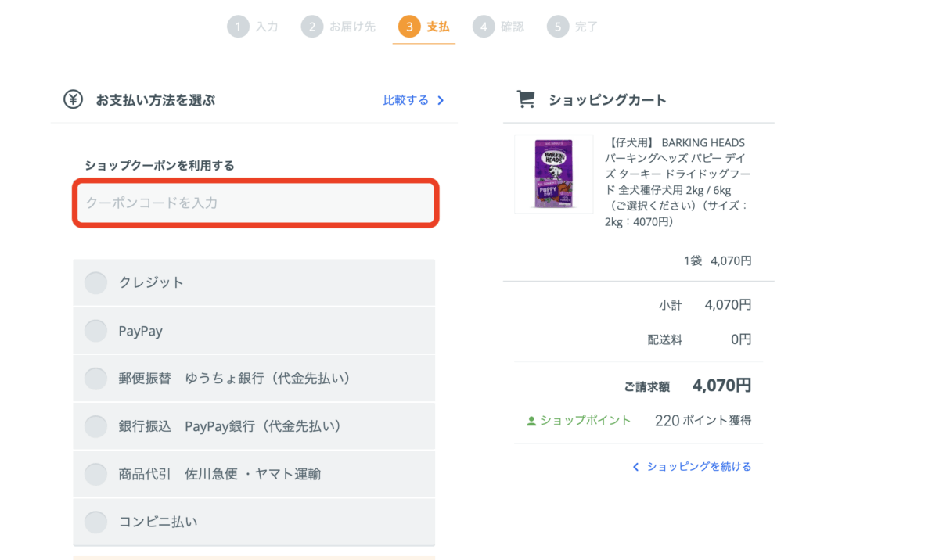Image resolution: width=939 pixels, height=560 pixels.
Task: Click step 1 circle for 入力
Action: [238, 27]
